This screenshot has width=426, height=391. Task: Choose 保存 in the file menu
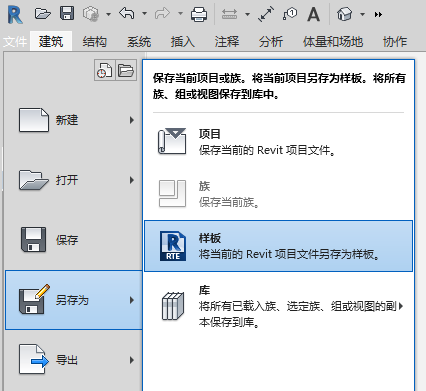pyautogui.click(x=74, y=240)
